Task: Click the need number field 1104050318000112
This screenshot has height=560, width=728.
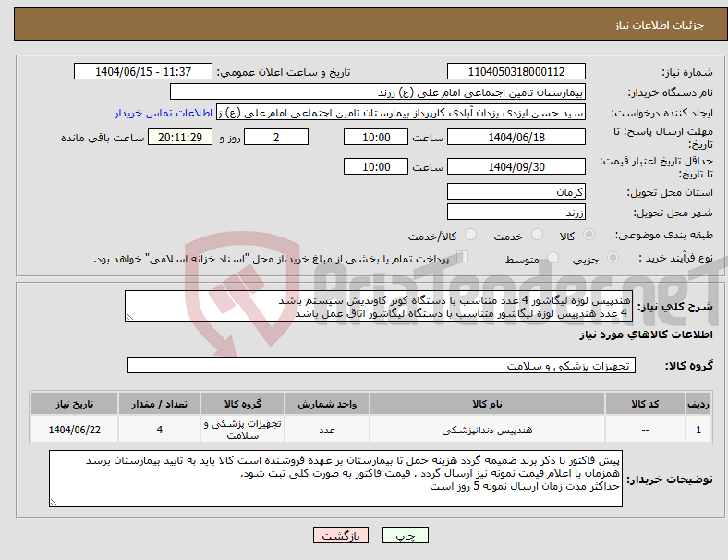Action: [x=516, y=71]
